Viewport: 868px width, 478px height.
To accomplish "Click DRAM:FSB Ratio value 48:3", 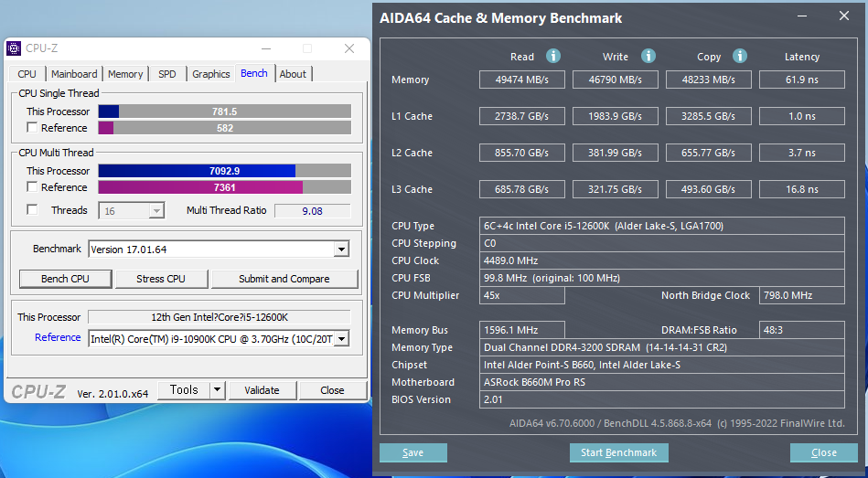I will click(x=802, y=330).
